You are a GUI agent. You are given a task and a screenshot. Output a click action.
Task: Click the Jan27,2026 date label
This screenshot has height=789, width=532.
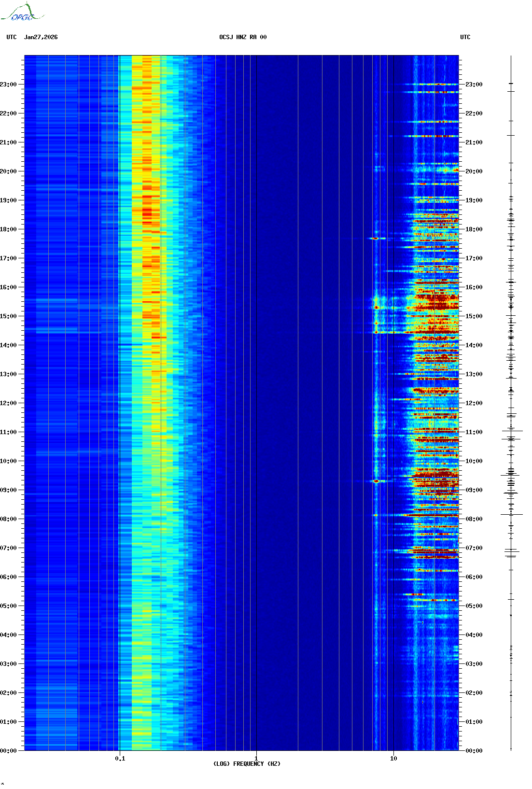(41, 37)
